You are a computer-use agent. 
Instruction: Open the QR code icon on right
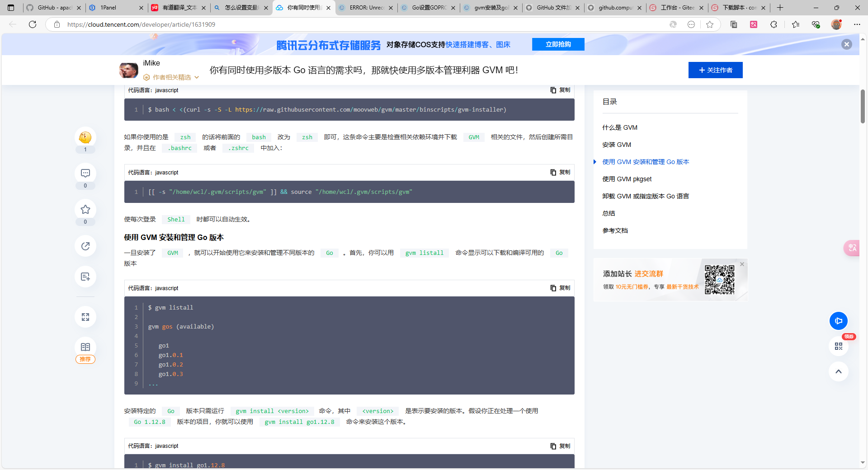(838, 346)
